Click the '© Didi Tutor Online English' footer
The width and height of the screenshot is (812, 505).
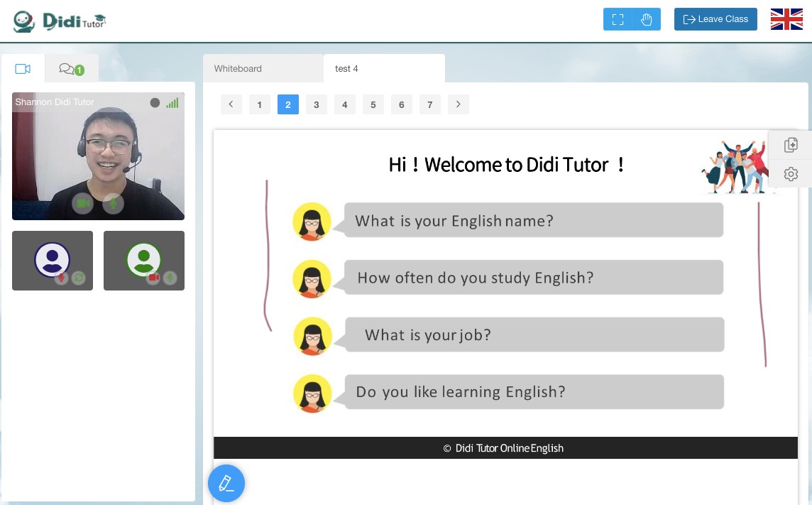[503, 448]
